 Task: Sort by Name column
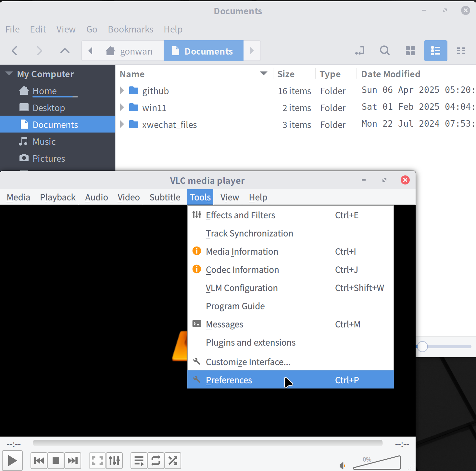tap(194, 74)
